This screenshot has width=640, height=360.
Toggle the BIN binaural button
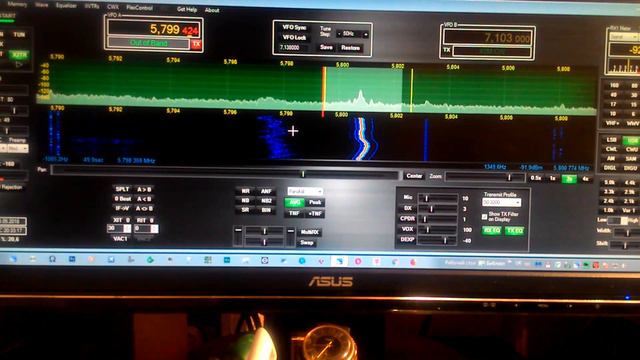pyautogui.click(x=266, y=210)
